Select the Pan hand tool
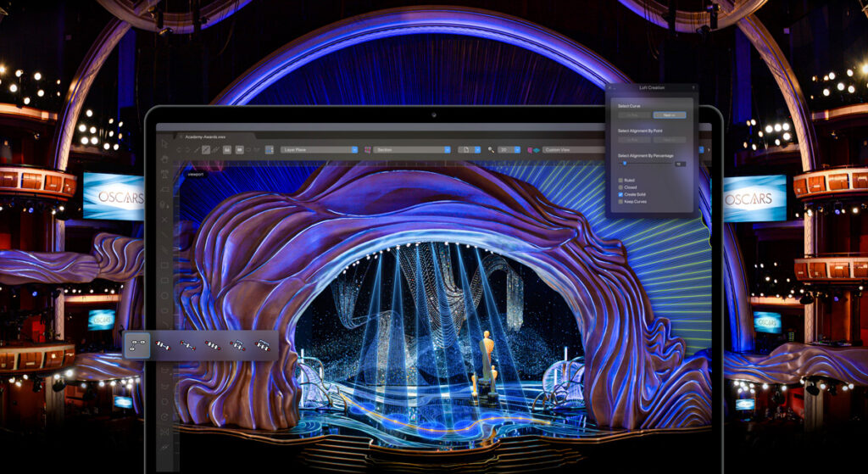The height and width of the screenshot is (474, 868). [164, 159]
